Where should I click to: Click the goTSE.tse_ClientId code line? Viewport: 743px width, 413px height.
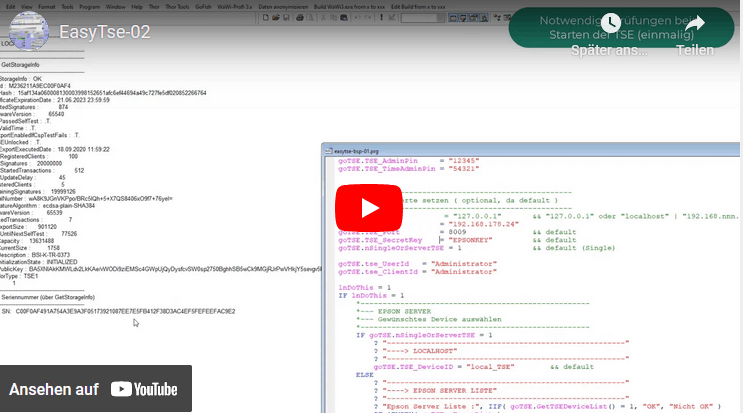(417, 272)
